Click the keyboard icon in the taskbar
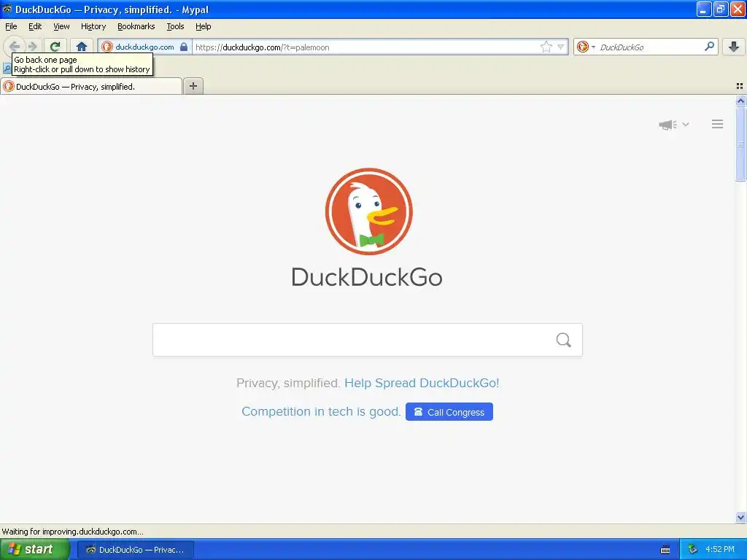747x560 pixels. click(665, 550)
